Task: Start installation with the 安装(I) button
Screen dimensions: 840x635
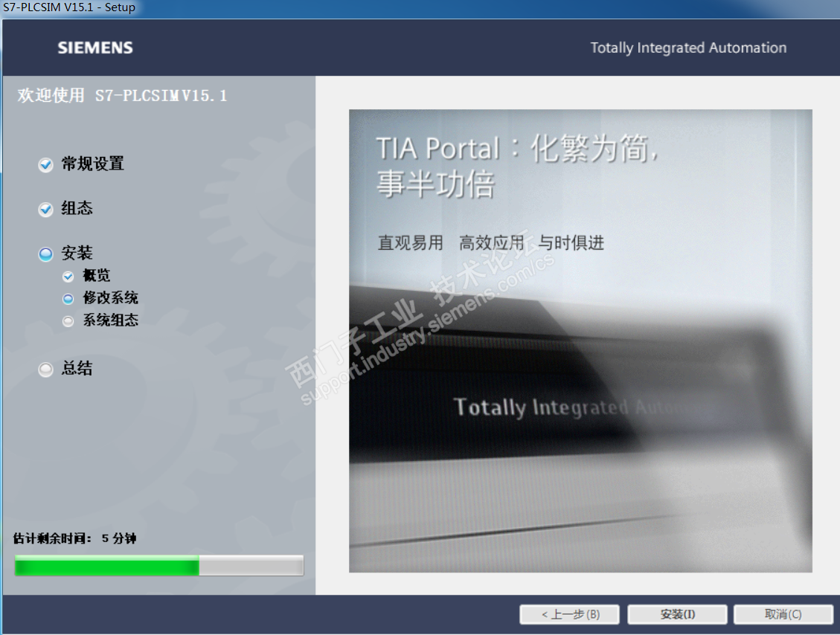Action: pos(677,614)
